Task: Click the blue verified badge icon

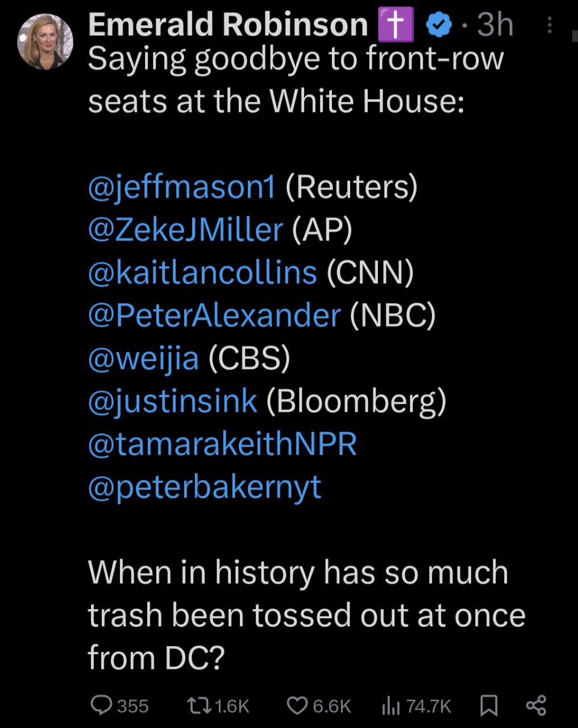Action: pos(438,26)
